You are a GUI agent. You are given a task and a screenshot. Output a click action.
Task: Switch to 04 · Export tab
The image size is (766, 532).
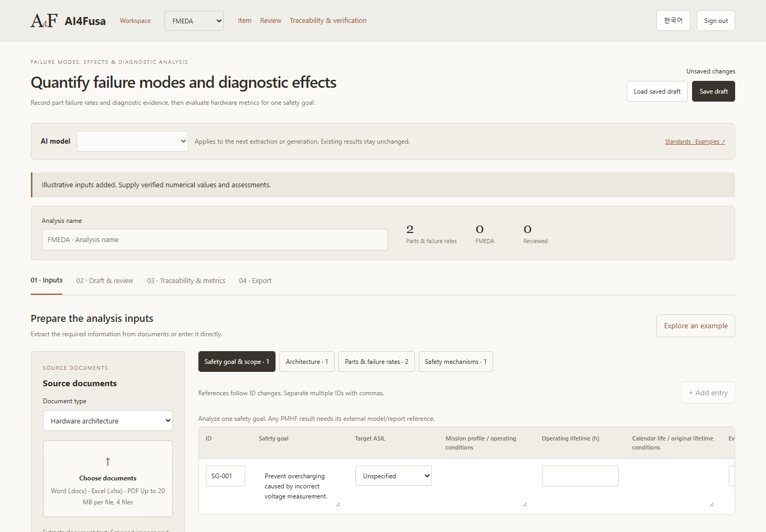(x=255, y=280)
